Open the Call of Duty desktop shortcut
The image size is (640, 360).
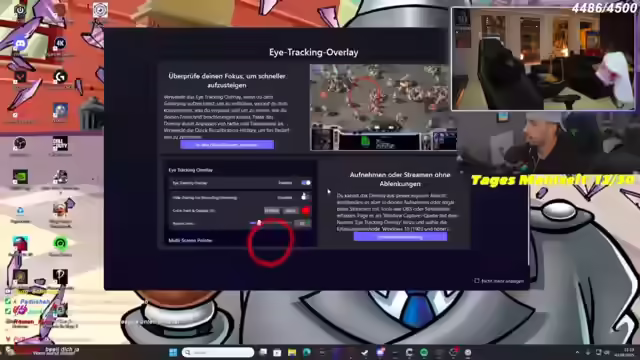[x=60, y=144]
